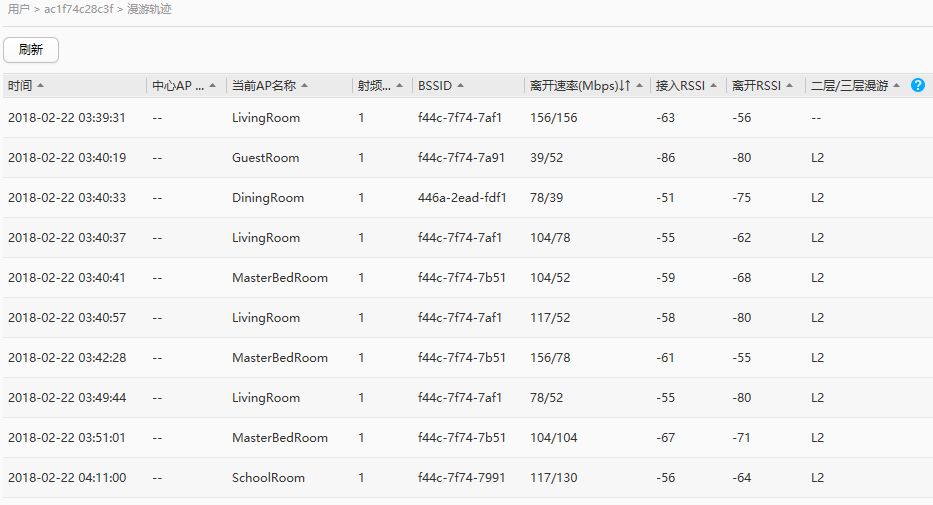
Task: Click sort arrow next to 中心AP column
Action: [212, 86]
